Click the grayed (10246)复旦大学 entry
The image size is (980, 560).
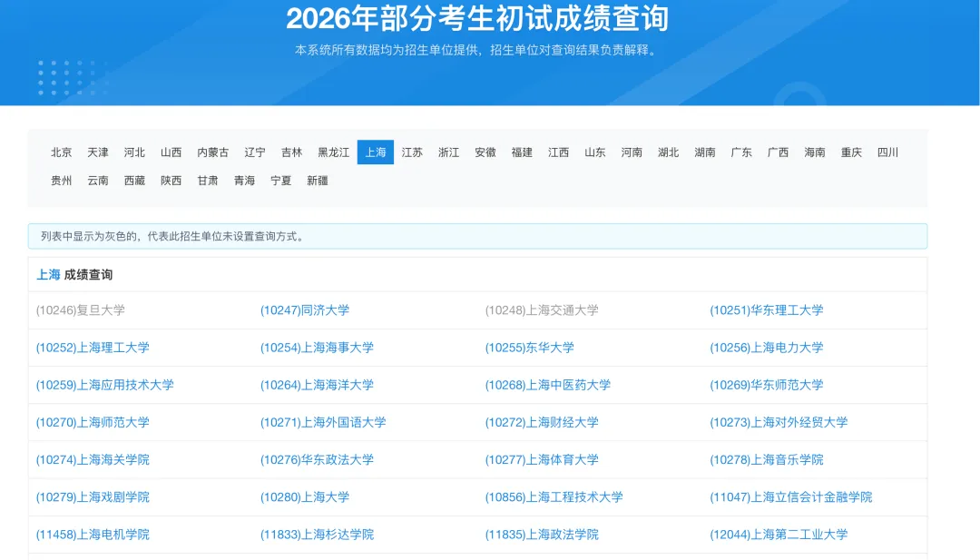pos(81,310)
